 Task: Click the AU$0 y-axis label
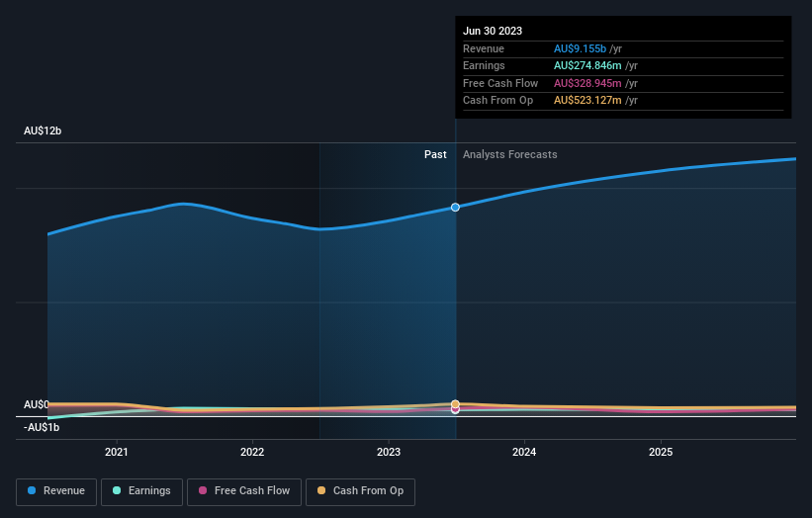click(37, 404)
